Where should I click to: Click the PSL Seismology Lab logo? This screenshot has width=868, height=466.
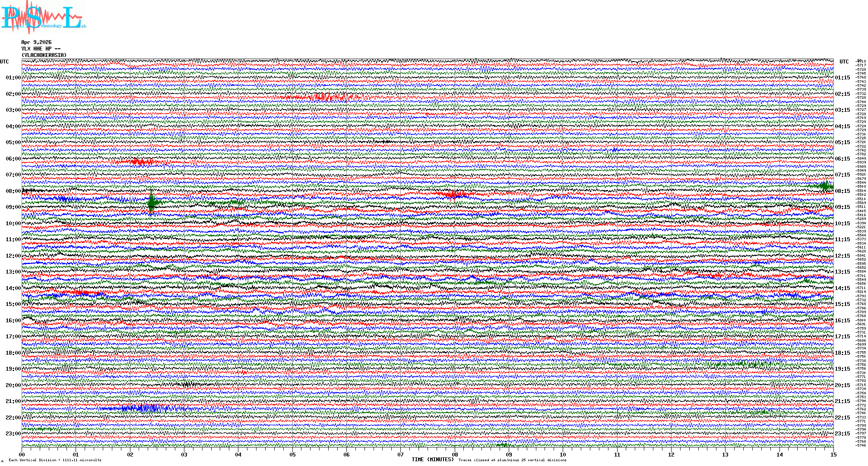(43, 17)
